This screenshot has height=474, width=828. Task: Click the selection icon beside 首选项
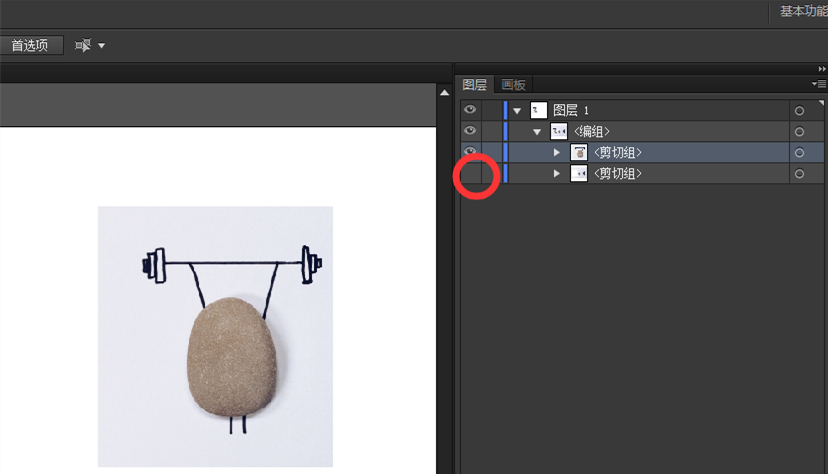click(x=82, y=46)
